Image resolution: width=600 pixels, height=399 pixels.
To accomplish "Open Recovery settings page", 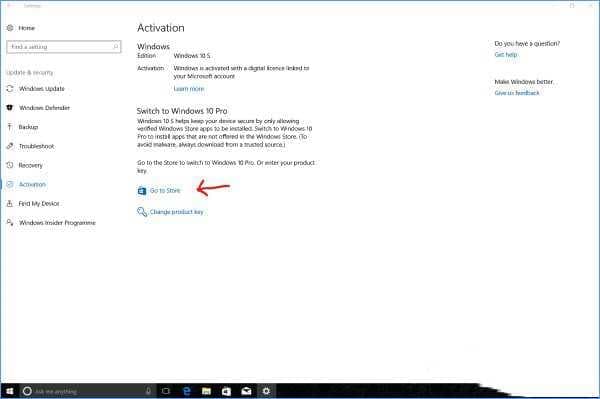I will point(31,165).
